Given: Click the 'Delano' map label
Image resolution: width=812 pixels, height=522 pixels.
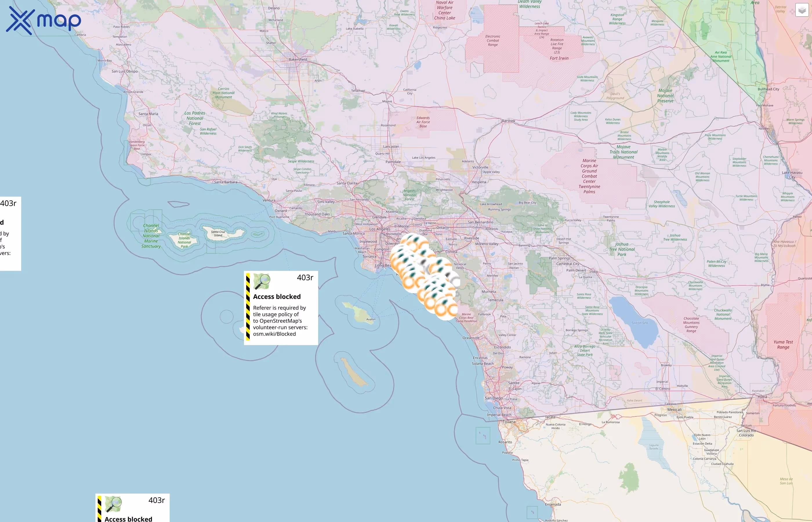Looking at the screenshot, I should point(274,8).
